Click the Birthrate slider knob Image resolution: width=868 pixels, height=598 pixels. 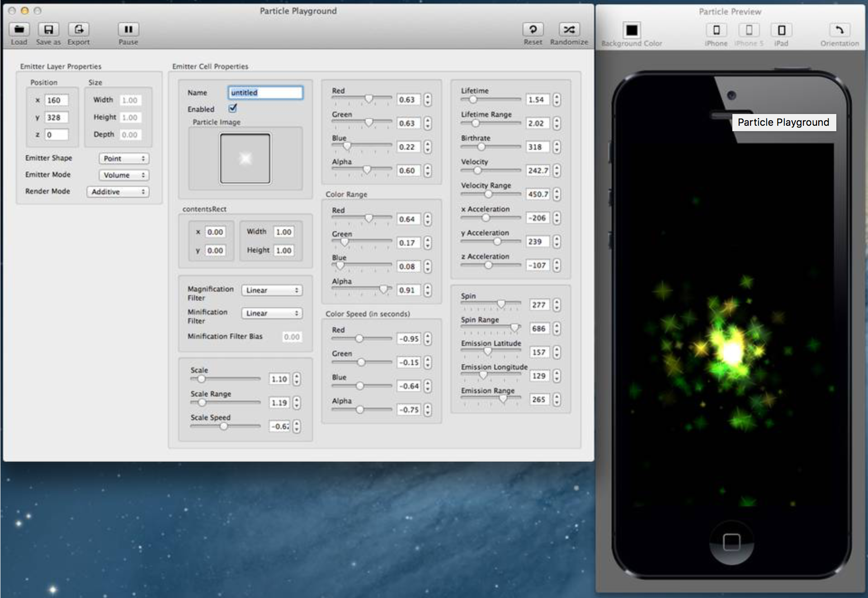[481, 147]
